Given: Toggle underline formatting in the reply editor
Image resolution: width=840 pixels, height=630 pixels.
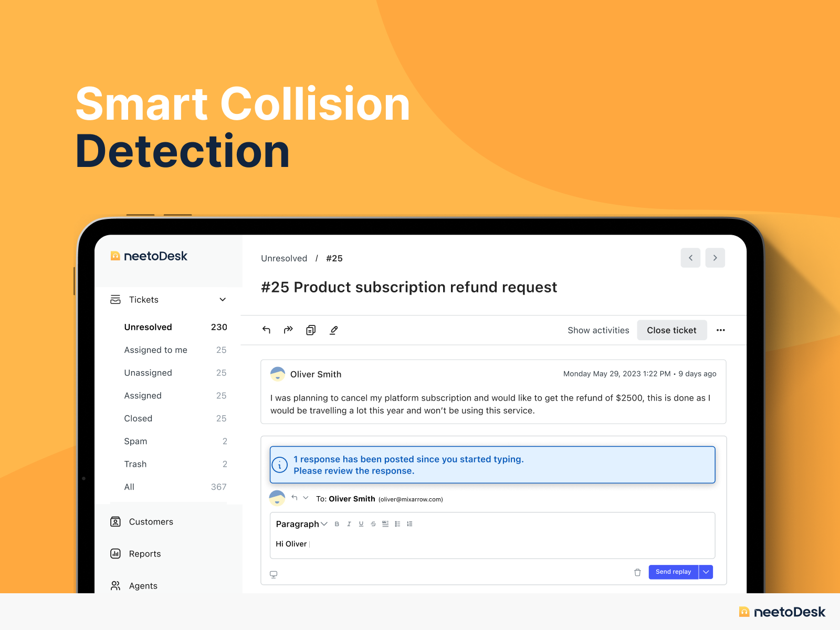Looking at the screenshot, I should [x=361, y=523].
